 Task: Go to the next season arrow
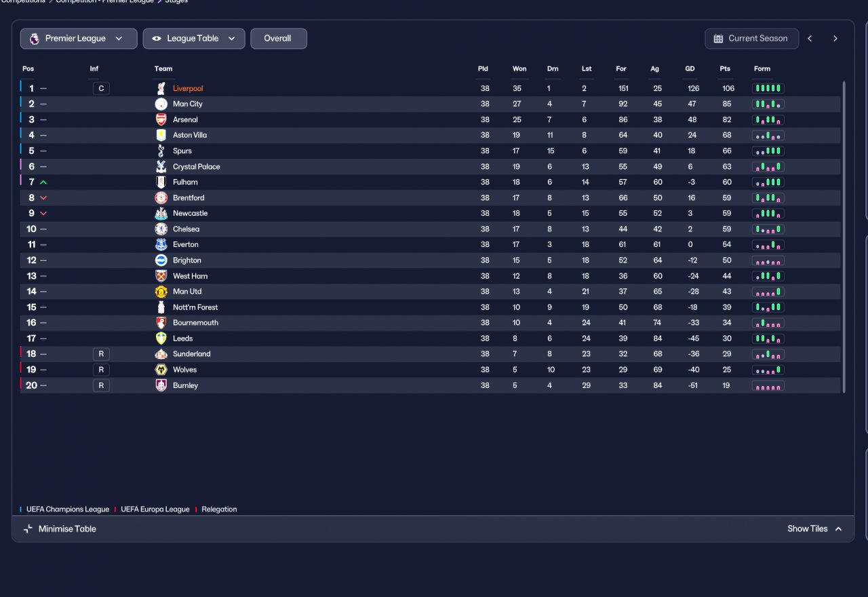[835, 39]
